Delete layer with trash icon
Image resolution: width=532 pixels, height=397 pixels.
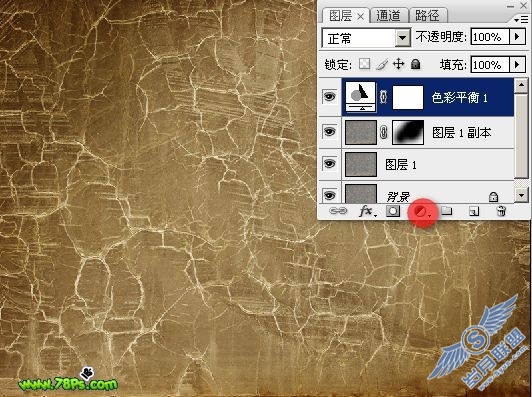(501, 211)
